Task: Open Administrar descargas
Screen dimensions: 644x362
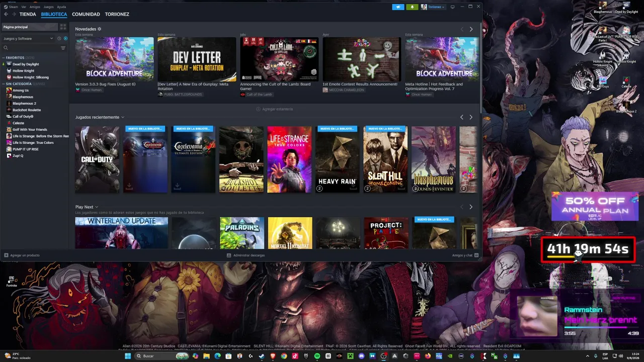Action: coord(246,255)
